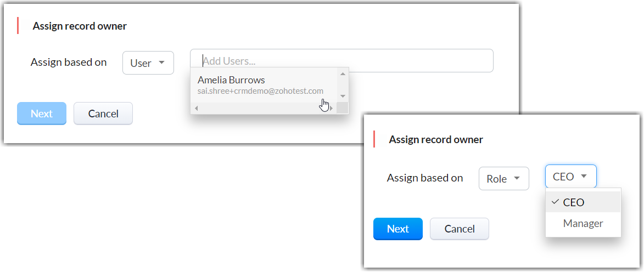The height and width of the screenshot is (272, 644).
Task: Expand the Role dropdown selector
Action: click(503, 179)
